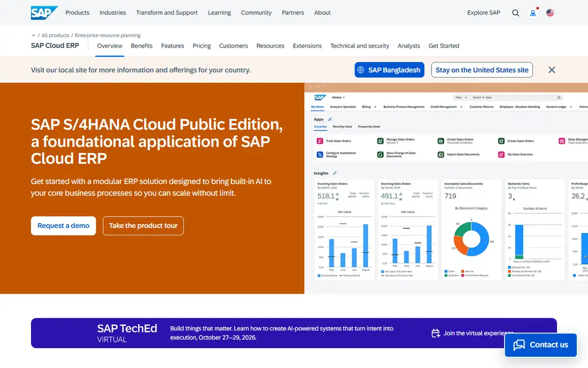Open the Community menu
The width and height of the screenshot is (588, 368).
pos(256,13)
